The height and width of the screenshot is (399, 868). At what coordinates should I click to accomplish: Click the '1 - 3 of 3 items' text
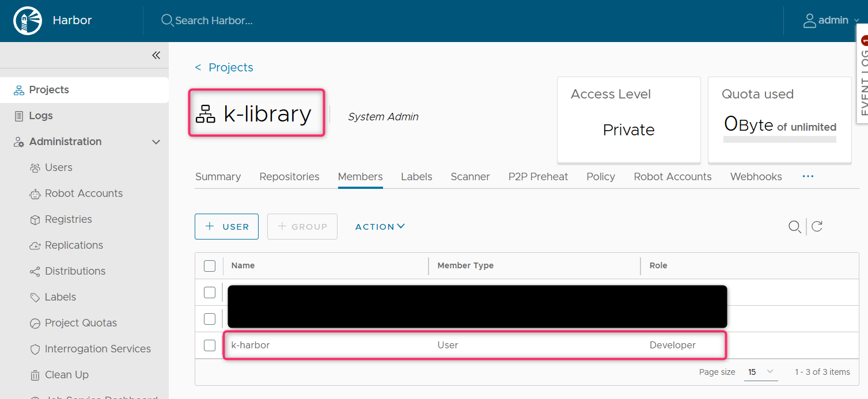pyautogui.click(x=822, y=372)
